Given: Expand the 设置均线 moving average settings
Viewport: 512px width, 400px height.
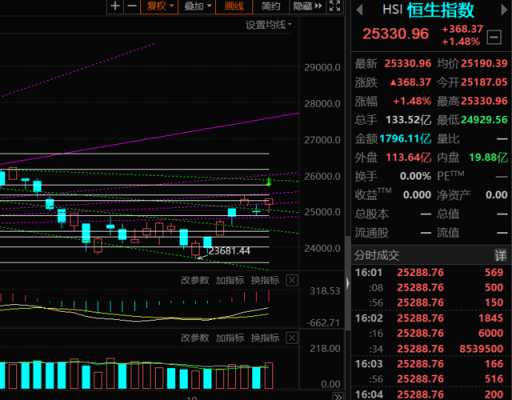Looking at the screenshot, I should point(268,25).
